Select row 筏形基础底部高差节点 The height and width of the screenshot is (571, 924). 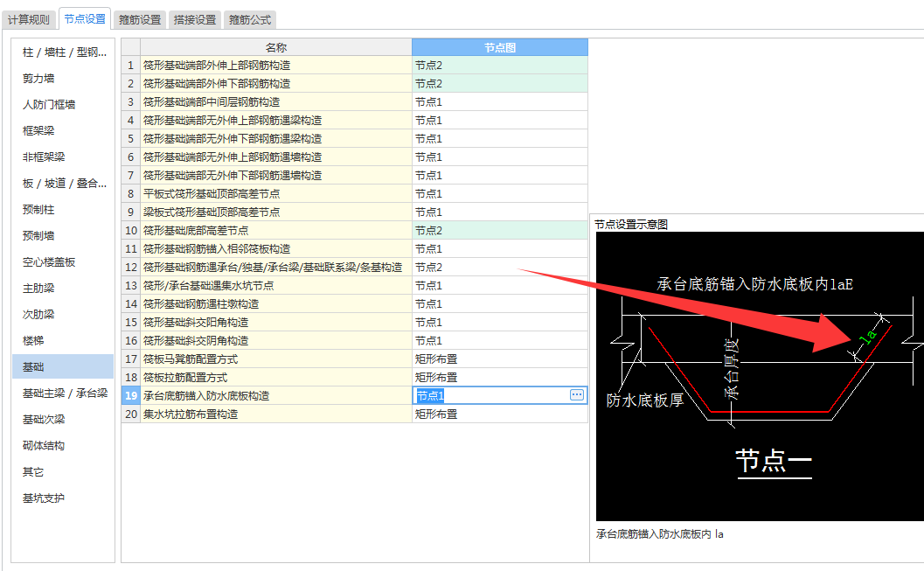click(x=275, y=230)
